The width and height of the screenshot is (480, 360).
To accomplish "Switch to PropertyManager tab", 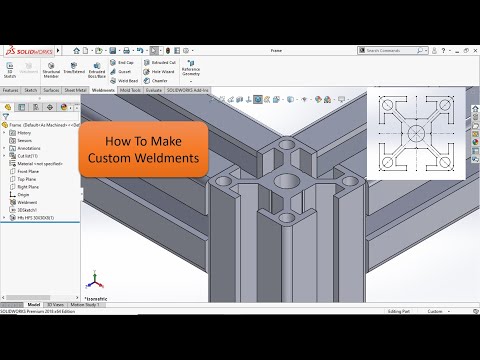I will (x=22, y=107).
